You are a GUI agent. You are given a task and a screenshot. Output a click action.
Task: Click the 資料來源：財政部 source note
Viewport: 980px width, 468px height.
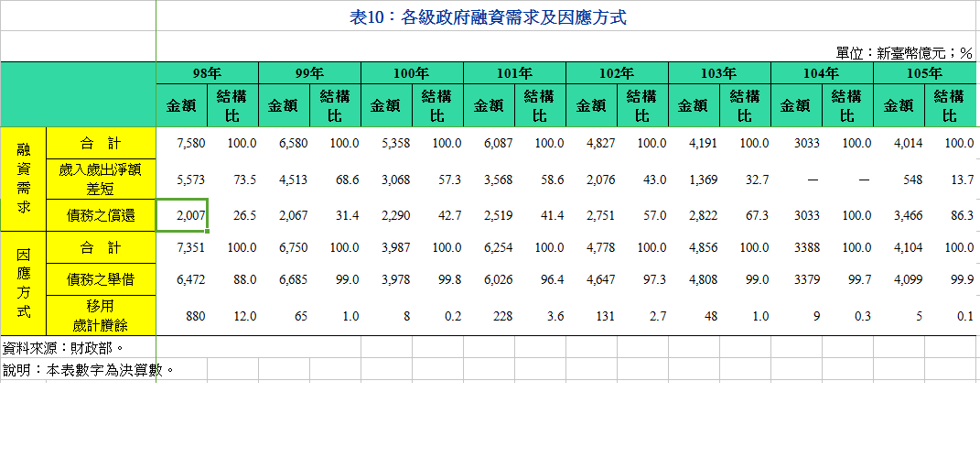[62, 348]
